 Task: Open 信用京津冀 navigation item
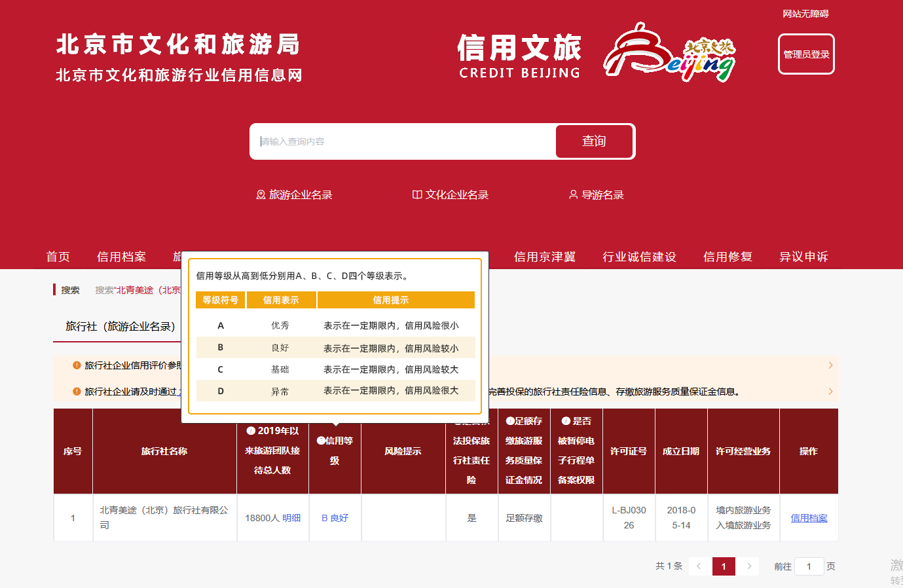pos(545,257)
